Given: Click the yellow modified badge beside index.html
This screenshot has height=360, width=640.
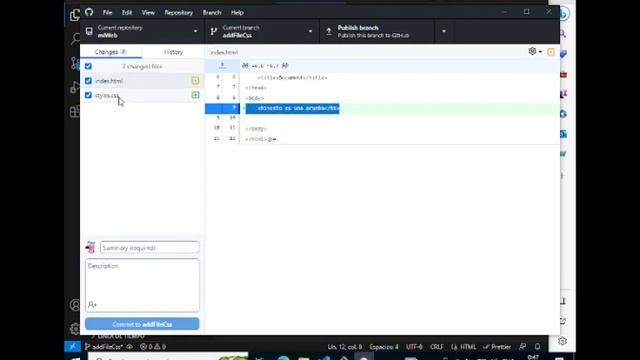Looking at the screenshot, I should tap(196, 81).
